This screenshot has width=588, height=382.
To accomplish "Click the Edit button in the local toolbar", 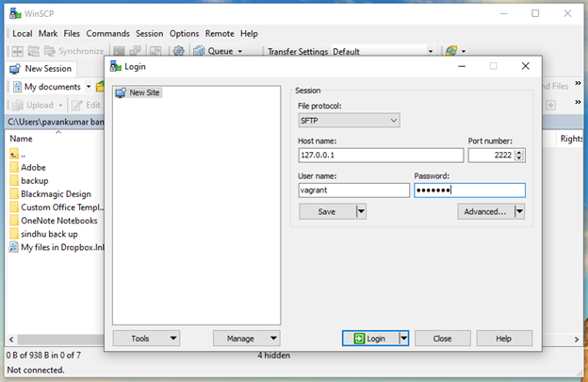I will click(86, 105).
